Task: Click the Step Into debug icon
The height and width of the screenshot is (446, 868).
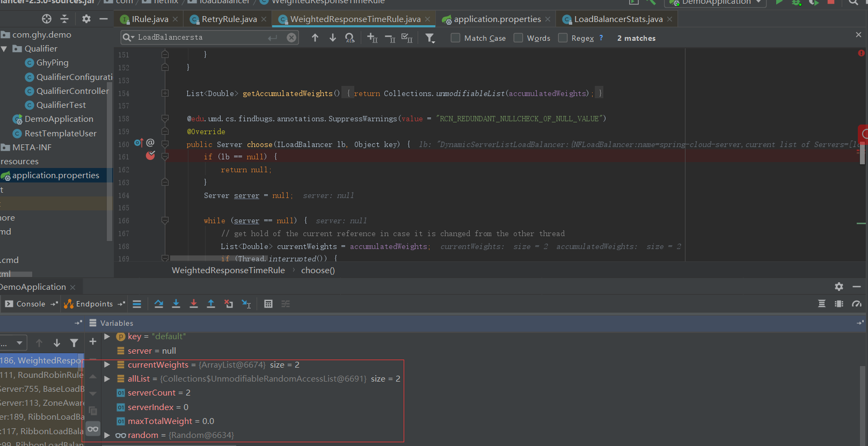Action: tap(176, 304)
